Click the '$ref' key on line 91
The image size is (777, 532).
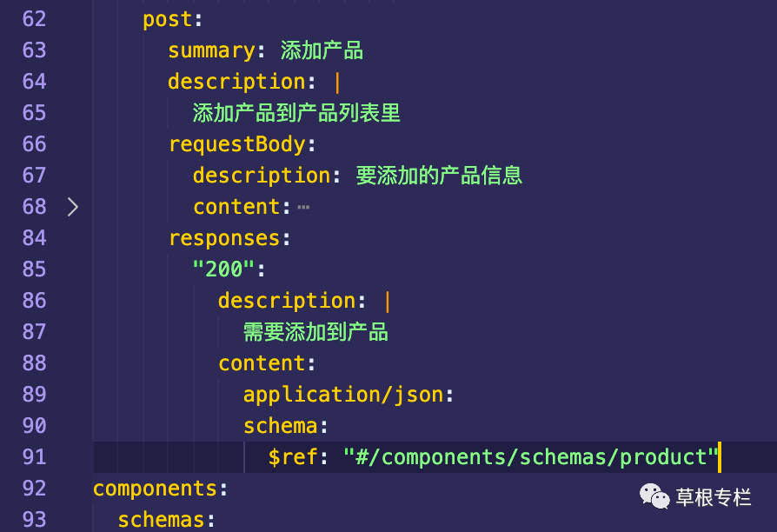293,457
